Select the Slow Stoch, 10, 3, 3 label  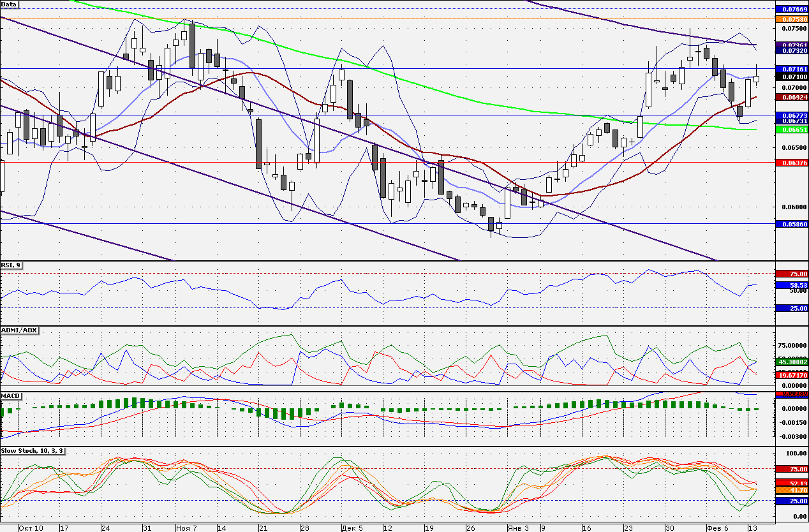(x=34, y=451)
